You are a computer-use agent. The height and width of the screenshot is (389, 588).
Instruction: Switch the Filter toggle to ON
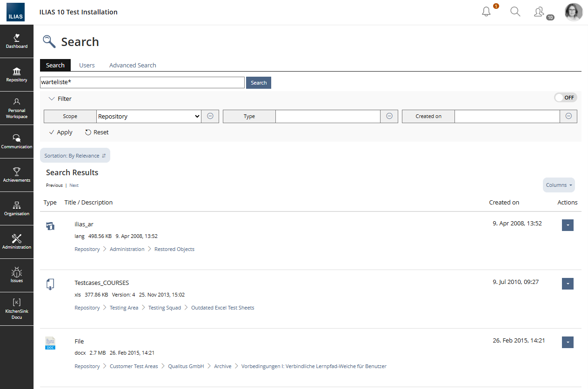pyautogui.click(x=565, y=97)
